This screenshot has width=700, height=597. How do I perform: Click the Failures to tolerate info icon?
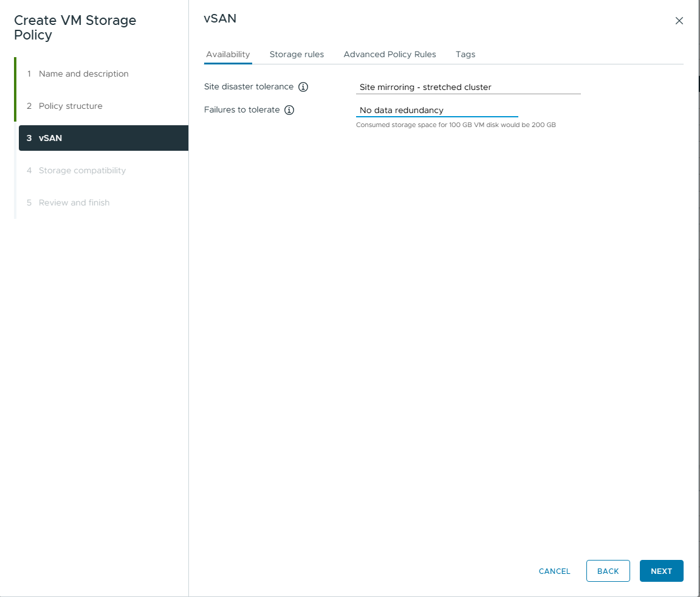[x=289, y=110]
